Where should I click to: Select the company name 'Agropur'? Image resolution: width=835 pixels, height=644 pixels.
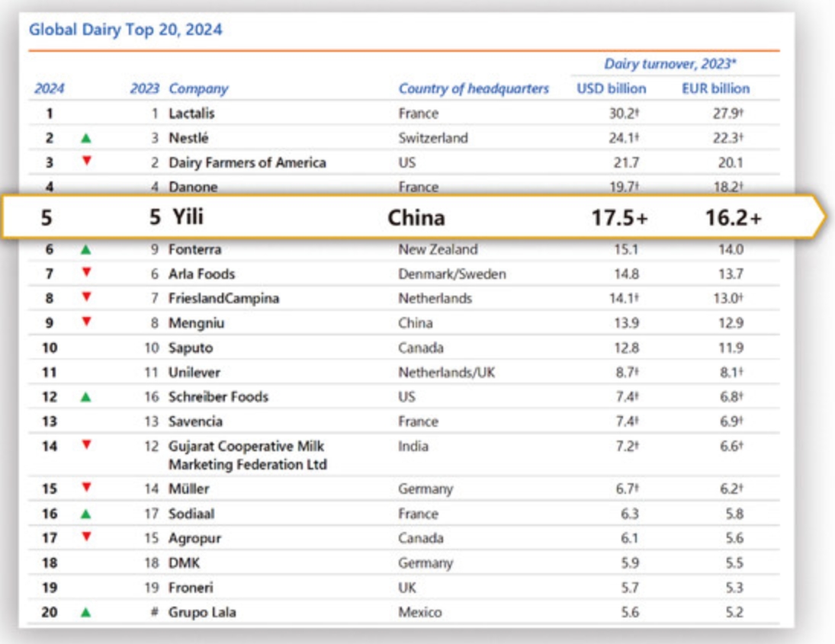point(195,538)
